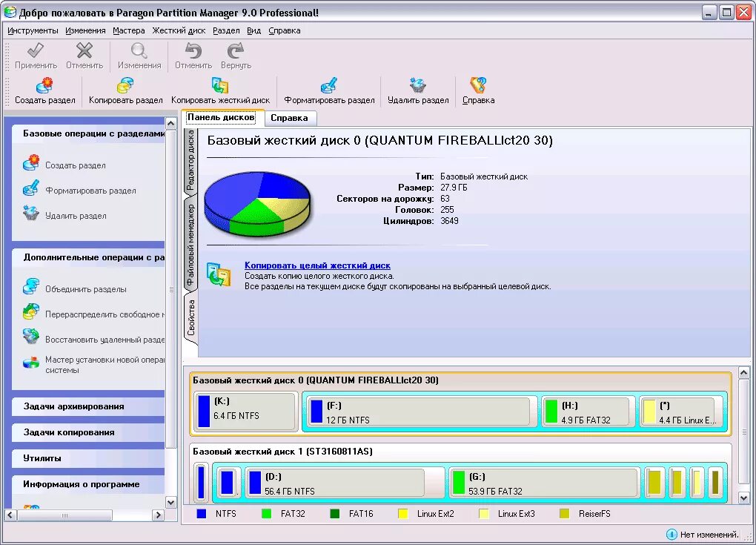Click Linux Ext2 yellow legend swatch
This screenshot has width=756, height=545.
point(403,514)
